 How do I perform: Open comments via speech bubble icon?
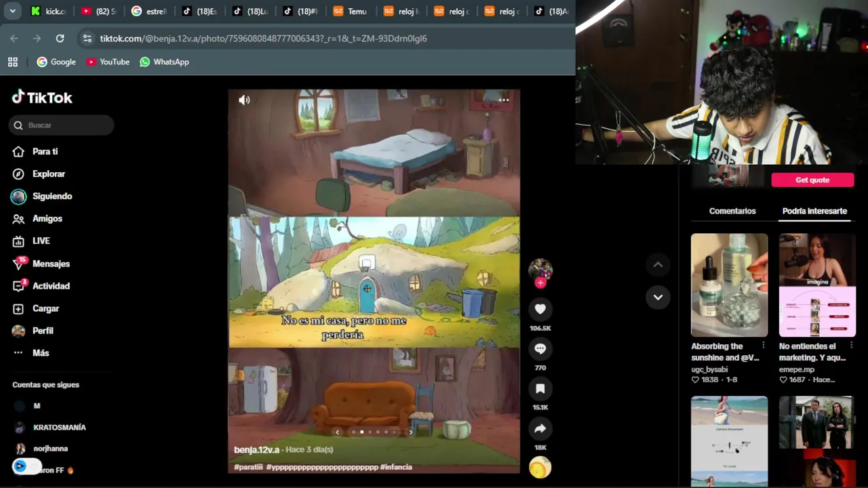point(540,348)
